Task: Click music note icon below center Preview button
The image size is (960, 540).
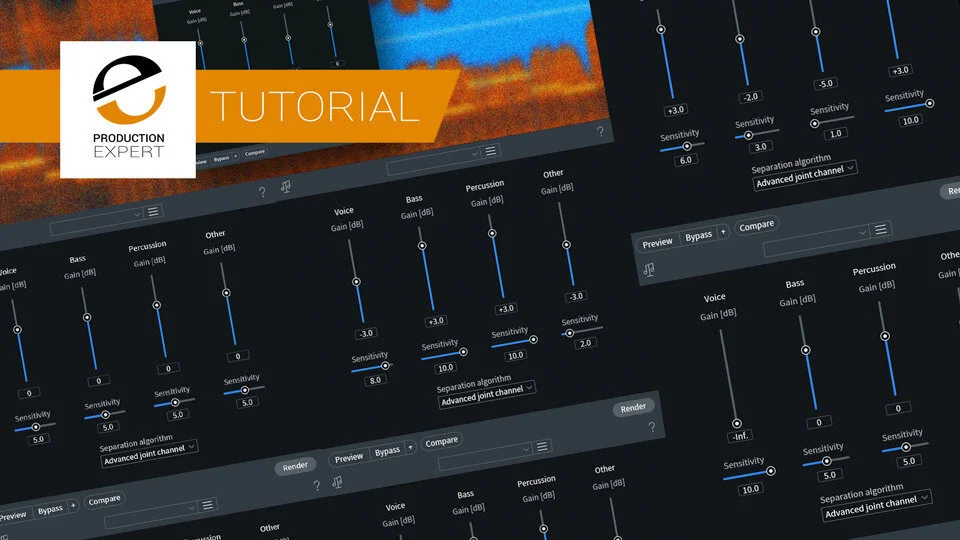Action: (x=337, y=482)
